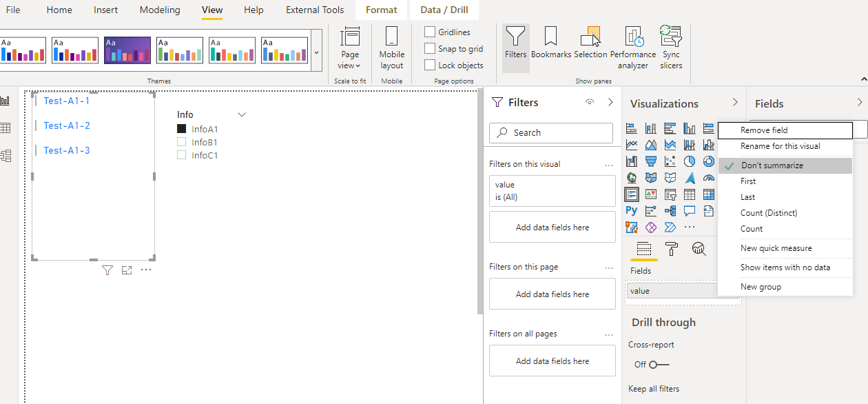
Task: Uncheck InfoA1 in the Info slicer
Action: point(182,129)
